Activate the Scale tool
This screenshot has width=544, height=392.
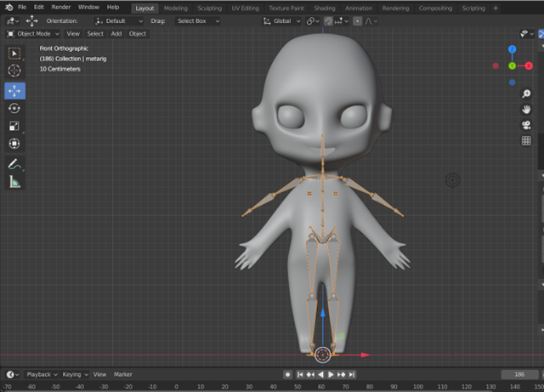[14, 126]
